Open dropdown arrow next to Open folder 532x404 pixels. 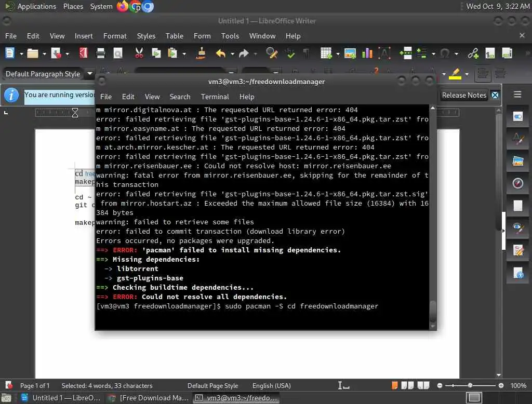click(x=44, y=53)
